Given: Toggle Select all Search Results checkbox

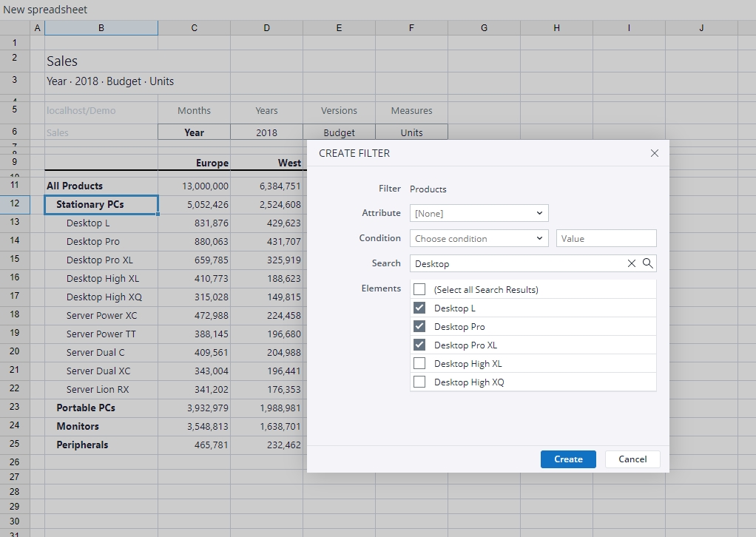Looking at the screenshot, I should click(419, 289).
